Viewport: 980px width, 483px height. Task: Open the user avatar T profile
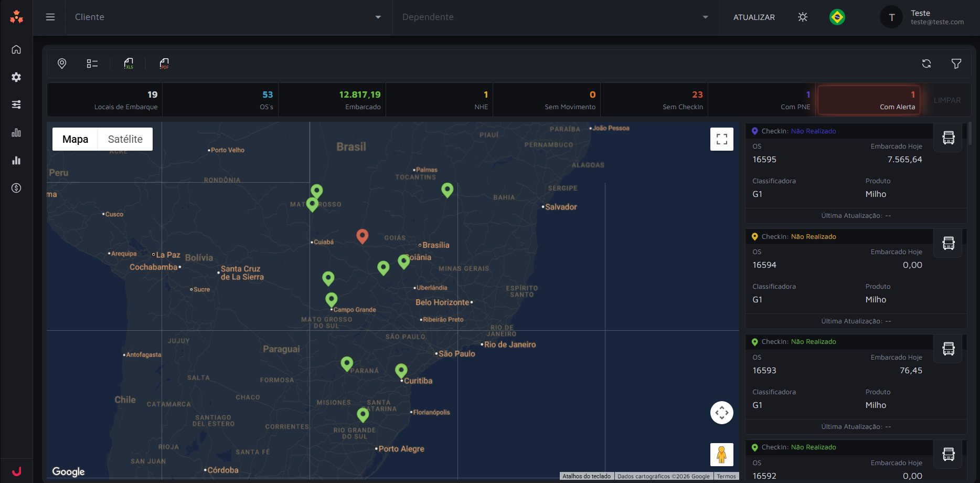[x=891, y=17]
